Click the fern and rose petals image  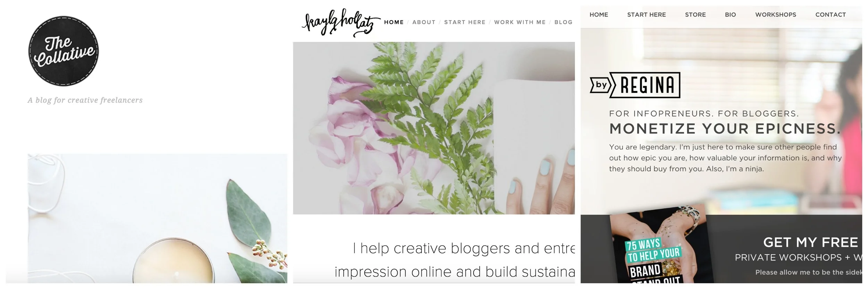click(434, 128)
